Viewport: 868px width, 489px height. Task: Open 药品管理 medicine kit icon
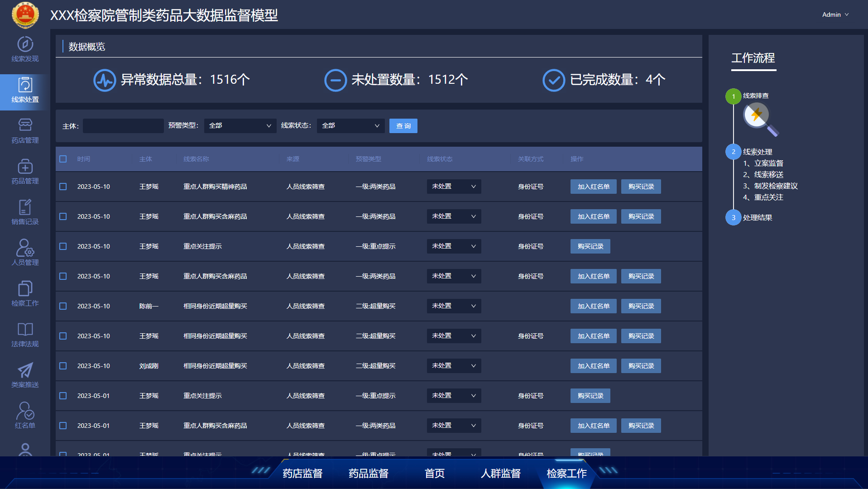25,167
